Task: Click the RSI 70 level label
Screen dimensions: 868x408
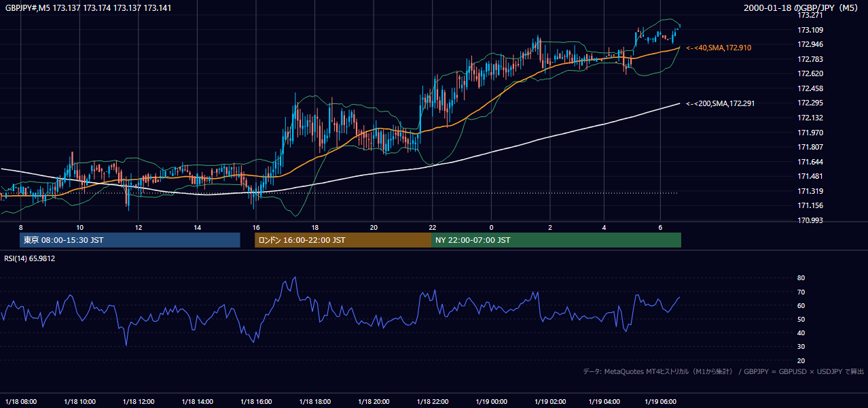Action: (x=801, y=292)
